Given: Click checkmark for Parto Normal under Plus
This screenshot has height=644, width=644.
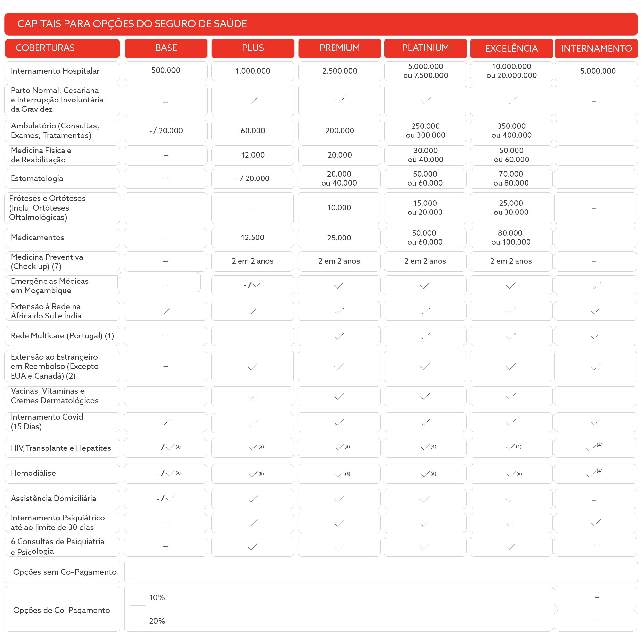Looking at the screenshot, I should 253,100.
